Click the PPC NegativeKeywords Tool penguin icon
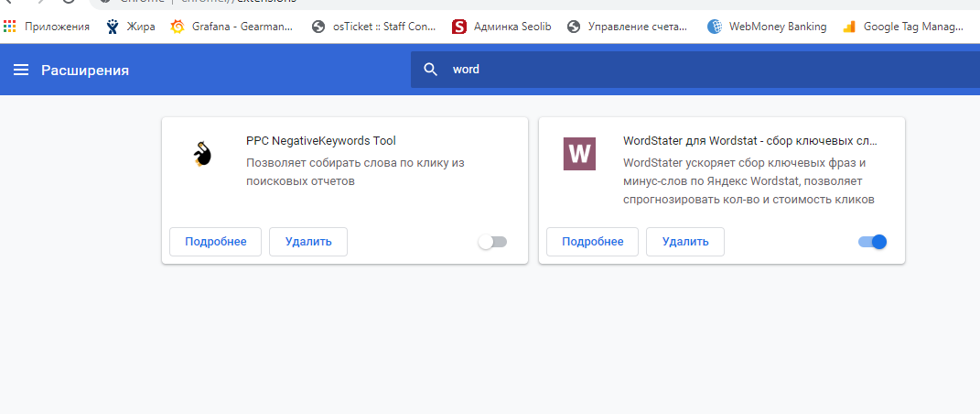The height and width of the screenshot is (414, 980). click(201, 154)
